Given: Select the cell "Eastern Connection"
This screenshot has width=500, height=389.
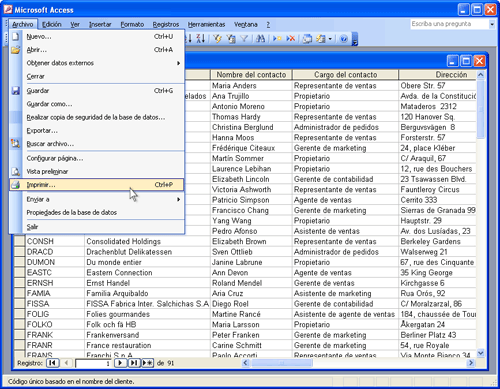Looking at the screenshot, I should [148, 272].
